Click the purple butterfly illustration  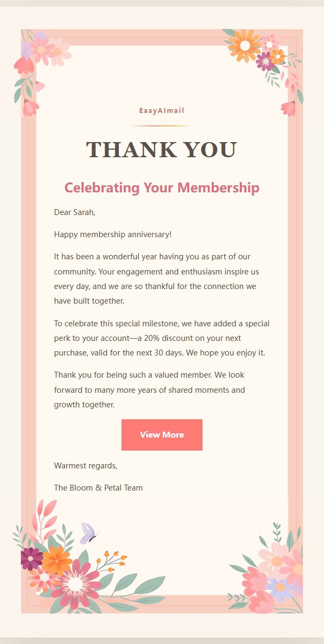(89, 533)
